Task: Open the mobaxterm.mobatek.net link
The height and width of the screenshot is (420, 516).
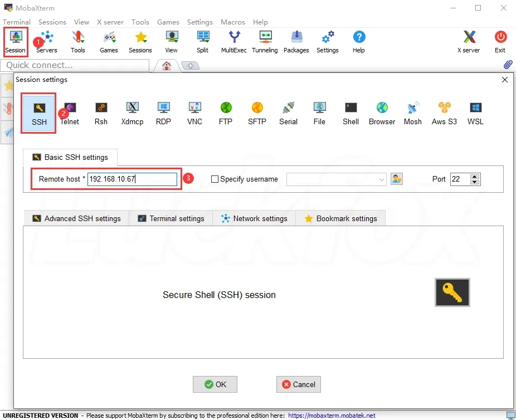Action: [x=332, y=416]
